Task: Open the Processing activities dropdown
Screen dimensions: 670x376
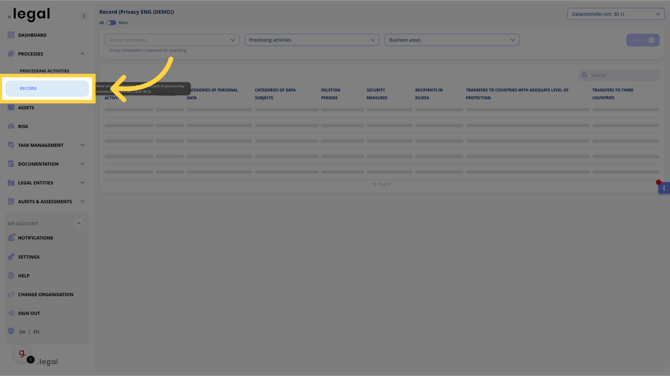Action: click(312, 40)
